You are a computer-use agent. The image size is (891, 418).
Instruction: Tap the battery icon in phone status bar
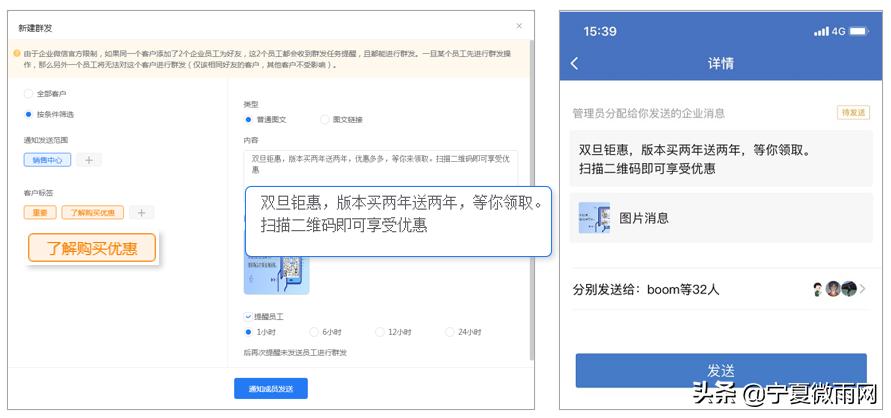pos(859,31)
